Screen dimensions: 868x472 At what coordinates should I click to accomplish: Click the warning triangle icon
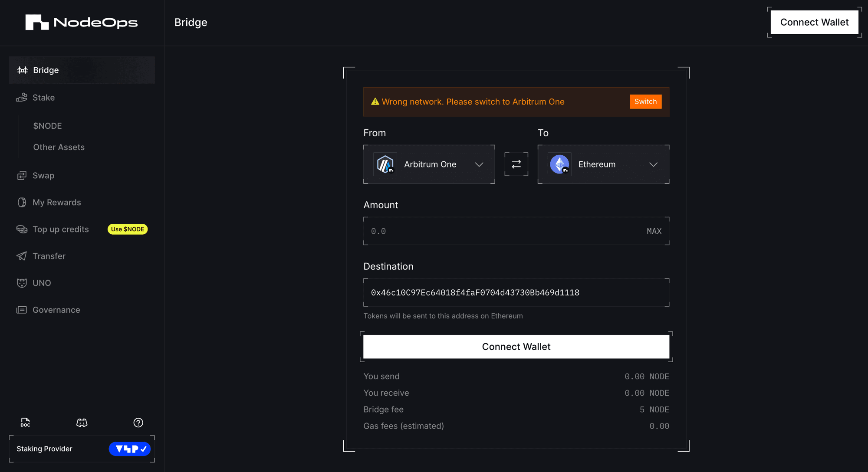coord(375,102)
